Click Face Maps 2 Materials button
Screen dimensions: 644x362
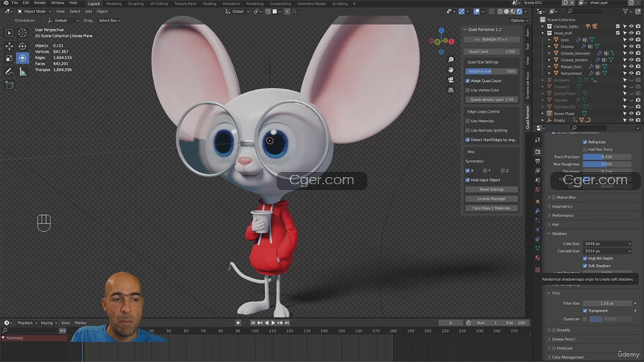click(491, 208)
